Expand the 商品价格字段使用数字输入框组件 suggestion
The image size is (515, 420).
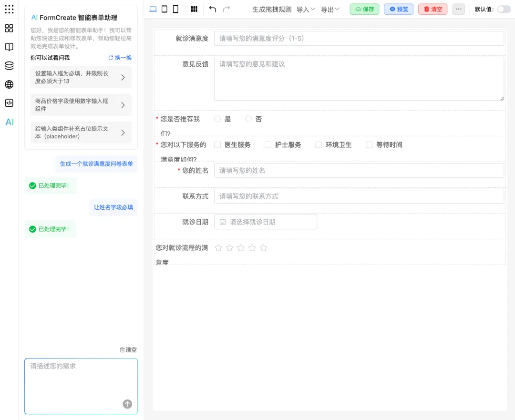pyautogui.click(x=81, y=104)
